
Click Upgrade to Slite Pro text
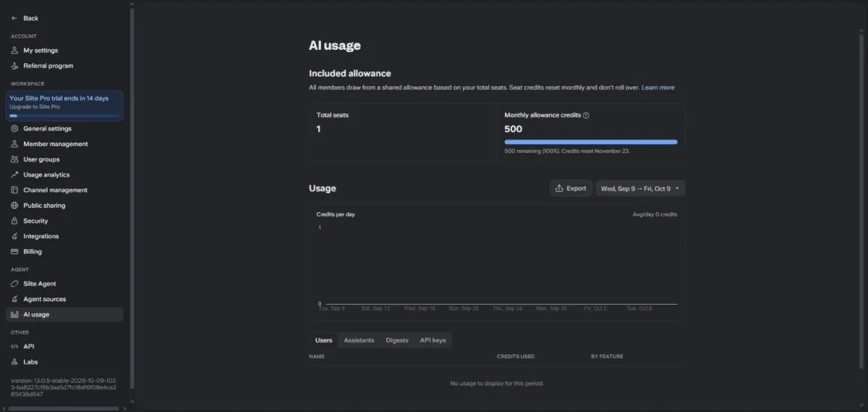(35, 106)
